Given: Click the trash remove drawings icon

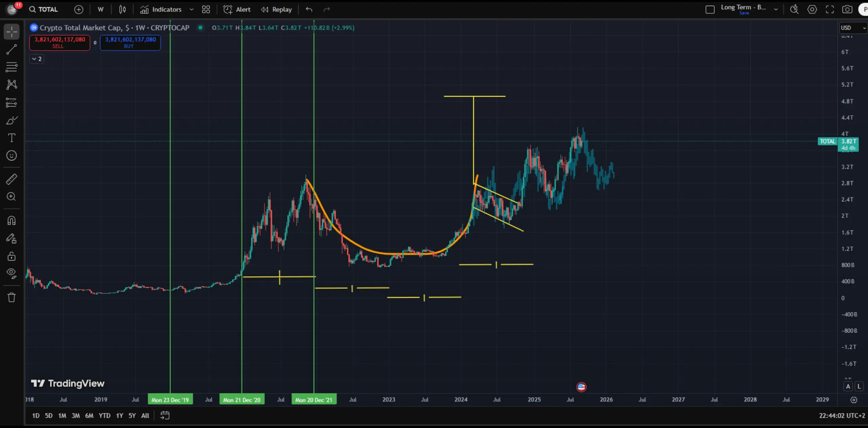Looking at the screenshot, I should [12, 297].
